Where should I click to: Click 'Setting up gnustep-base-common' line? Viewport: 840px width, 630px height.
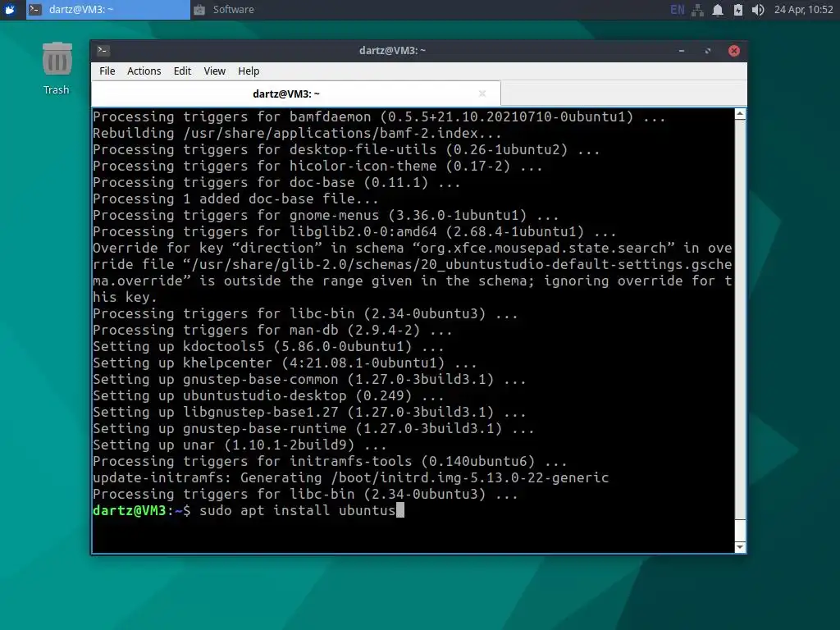tap(309, 379)
